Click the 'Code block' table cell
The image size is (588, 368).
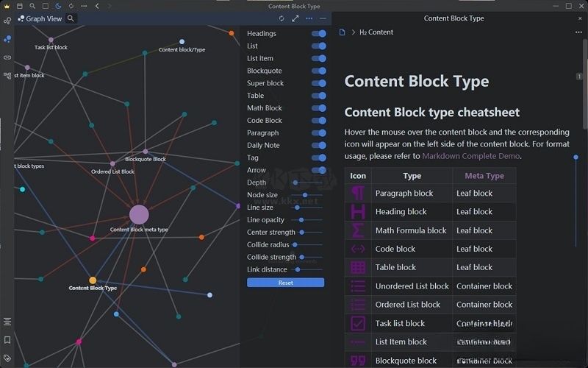pos(412,249)
